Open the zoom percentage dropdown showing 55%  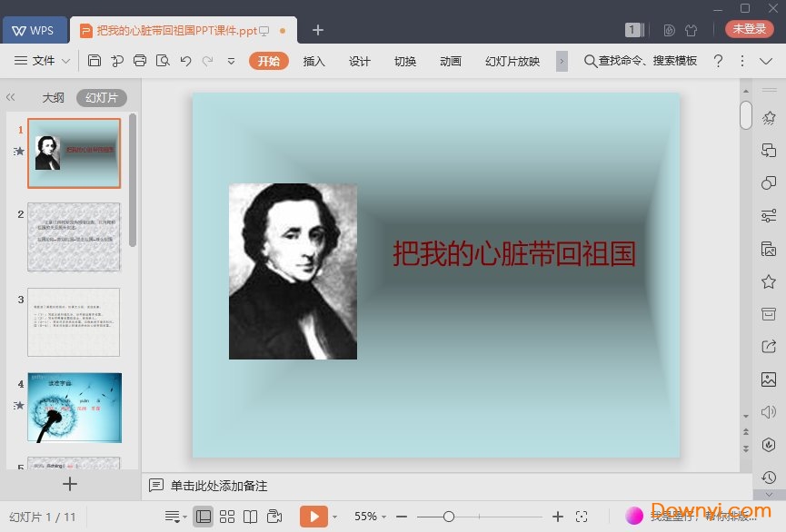coord(371,516)
